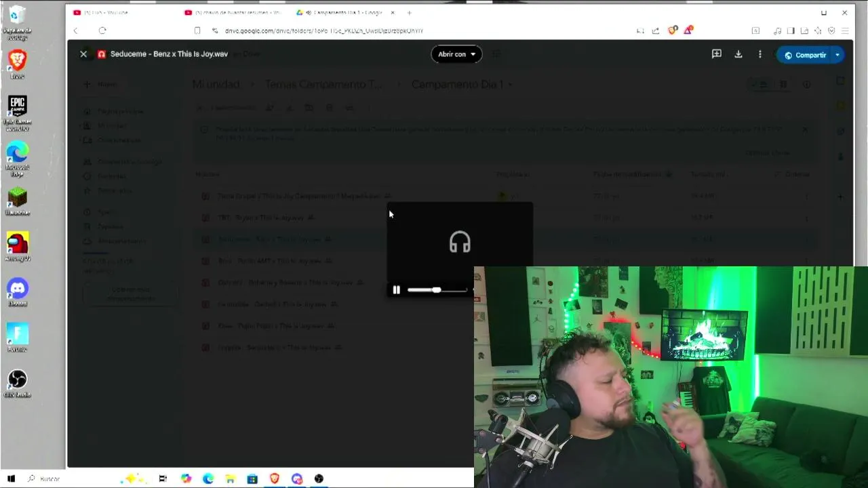Pause the audio playback
This screenshot has width=868, height=488.
tap(397, 290)
